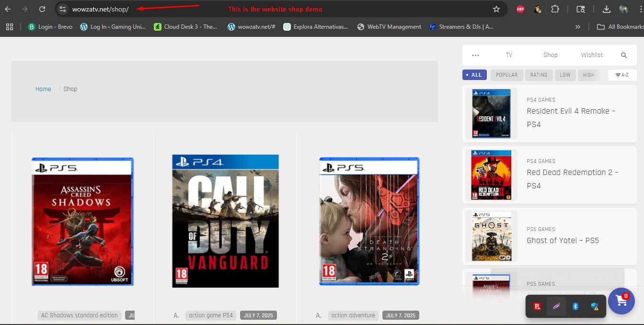Select the HIGH price filter pill
The image size is (644, 325).
[588, 75]
